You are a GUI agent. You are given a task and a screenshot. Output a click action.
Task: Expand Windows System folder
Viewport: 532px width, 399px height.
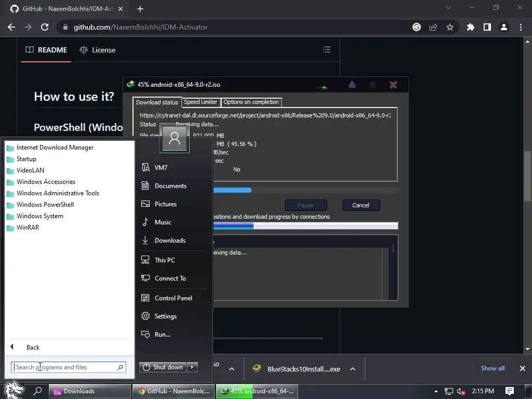tap(39, 216)
